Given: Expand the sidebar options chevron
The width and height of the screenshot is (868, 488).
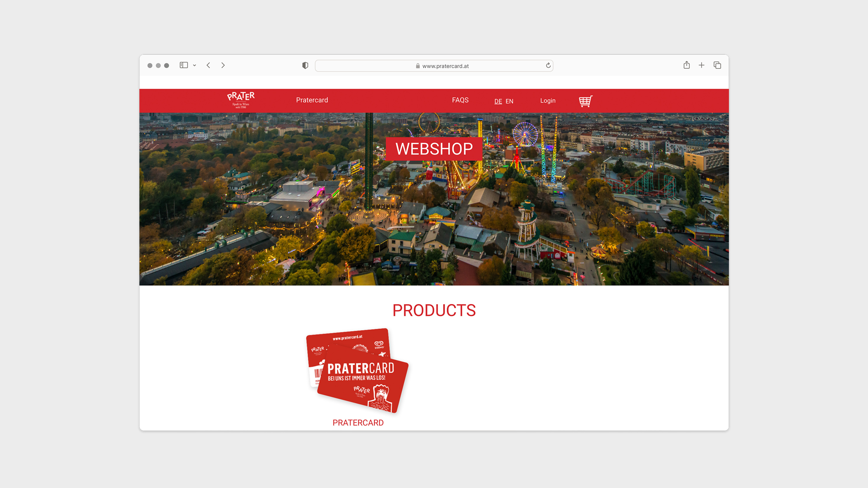Looking at the screenshot, I should (194, 65).
